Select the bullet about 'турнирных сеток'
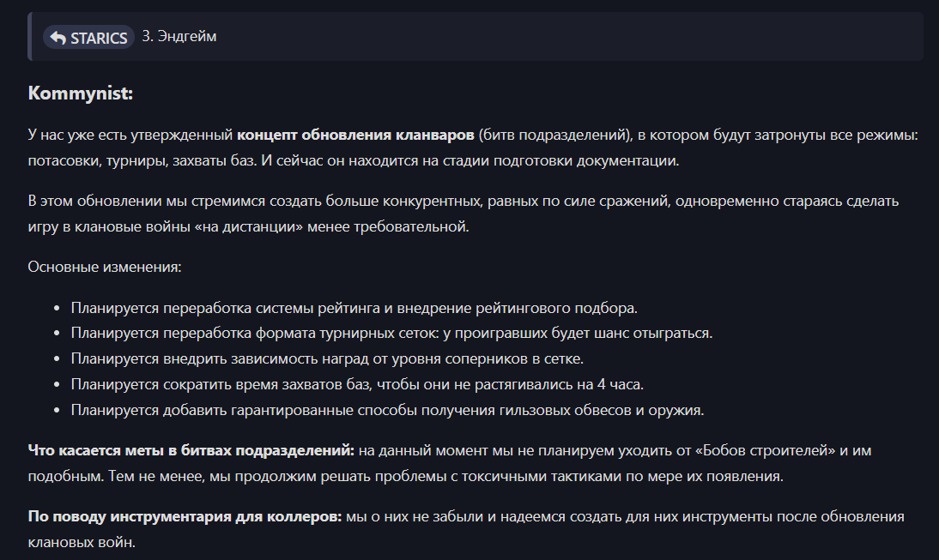The height and width of the screenshot is (560, 939). (x=391, y=334)
